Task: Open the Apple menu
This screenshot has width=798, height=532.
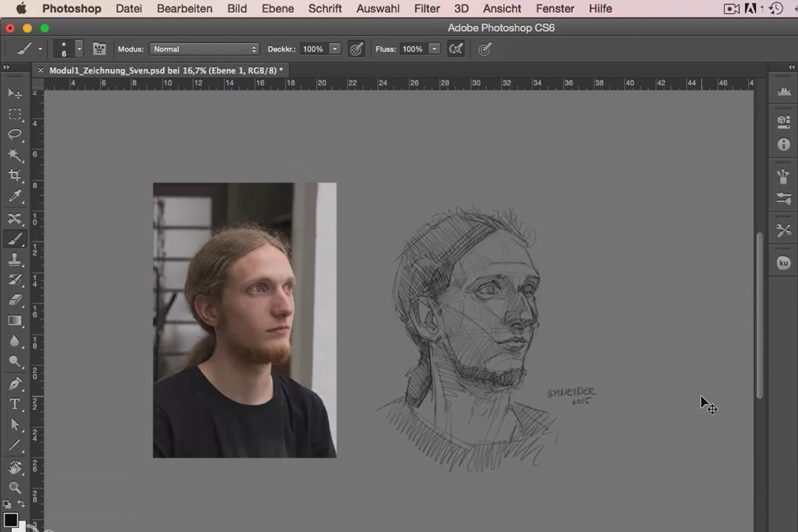Action: (21, 9)
